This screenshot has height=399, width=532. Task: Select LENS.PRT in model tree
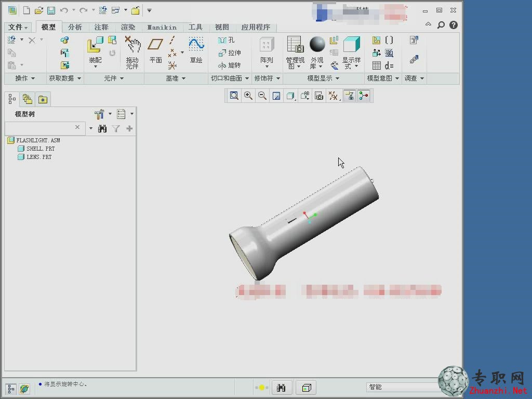(39, 157)
